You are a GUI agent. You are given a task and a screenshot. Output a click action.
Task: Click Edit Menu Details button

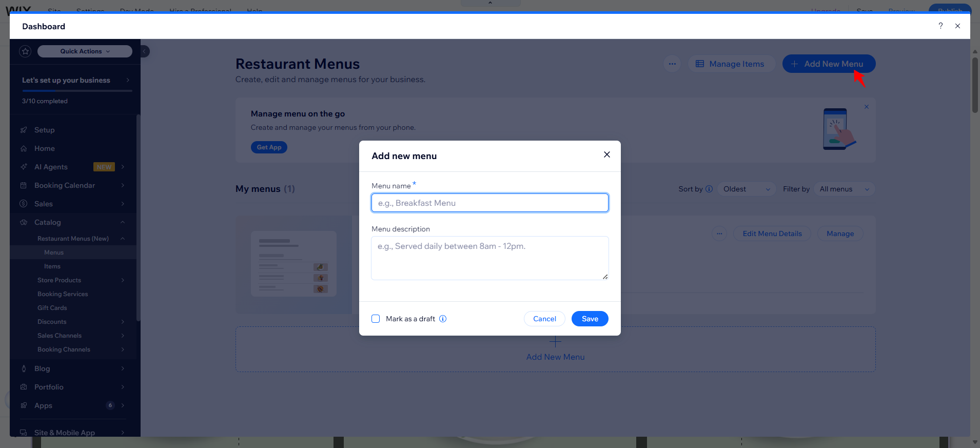tap(772, 233)
